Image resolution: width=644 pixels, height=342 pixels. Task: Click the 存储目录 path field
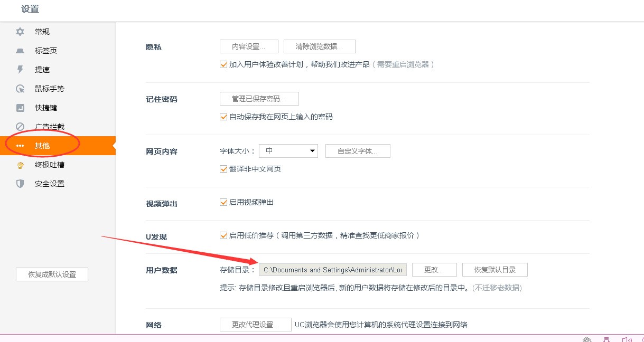(333, 270)
